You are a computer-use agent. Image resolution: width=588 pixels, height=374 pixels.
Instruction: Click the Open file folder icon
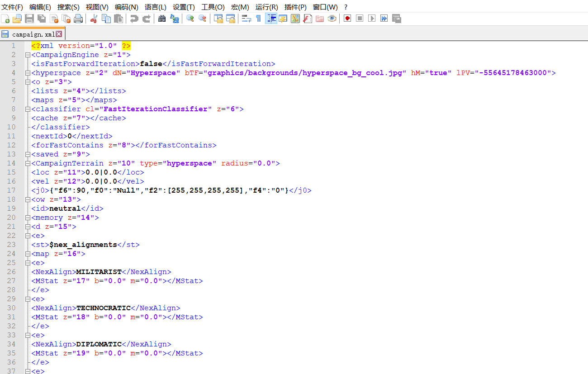tap(17, 19)
